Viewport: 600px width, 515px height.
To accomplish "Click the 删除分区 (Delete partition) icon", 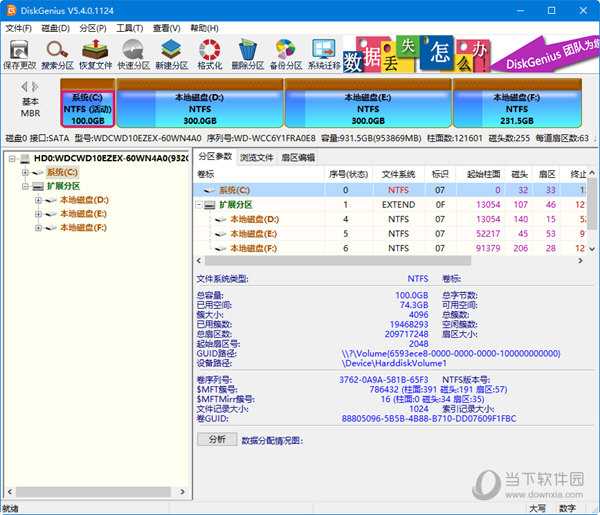I will [x=247, y=50].
